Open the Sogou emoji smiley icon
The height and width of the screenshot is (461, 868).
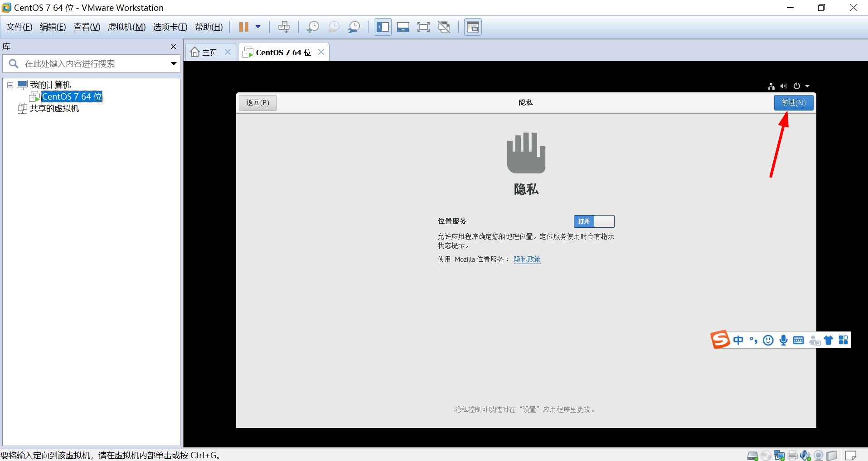click(768, 340)
